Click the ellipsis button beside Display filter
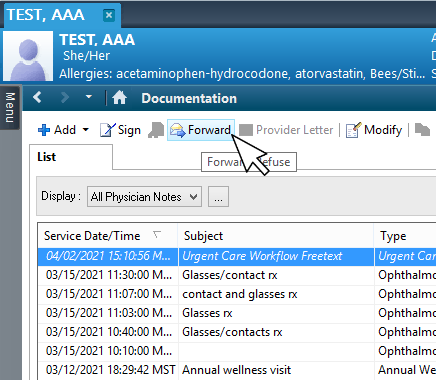 coord(218,197)
